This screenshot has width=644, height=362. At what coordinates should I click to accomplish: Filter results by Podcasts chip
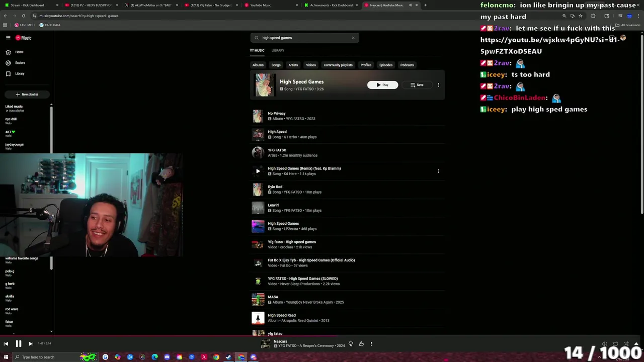[407, 65]
